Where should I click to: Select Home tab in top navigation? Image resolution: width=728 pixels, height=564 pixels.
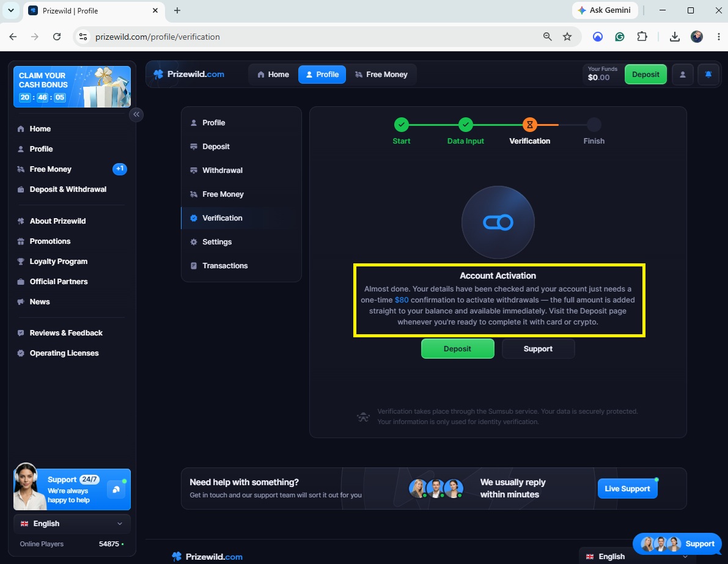point(273,75)
